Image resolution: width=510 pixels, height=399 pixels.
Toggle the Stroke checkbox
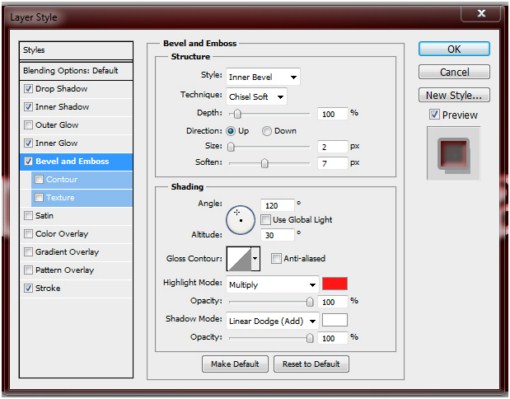[28, 288]
